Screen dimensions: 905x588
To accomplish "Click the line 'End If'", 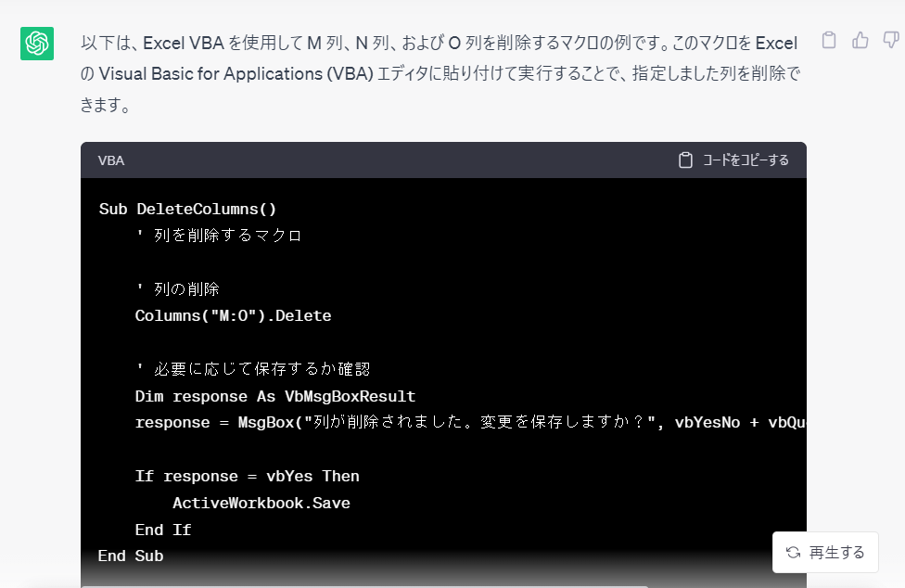I will [x=163, y=530].
